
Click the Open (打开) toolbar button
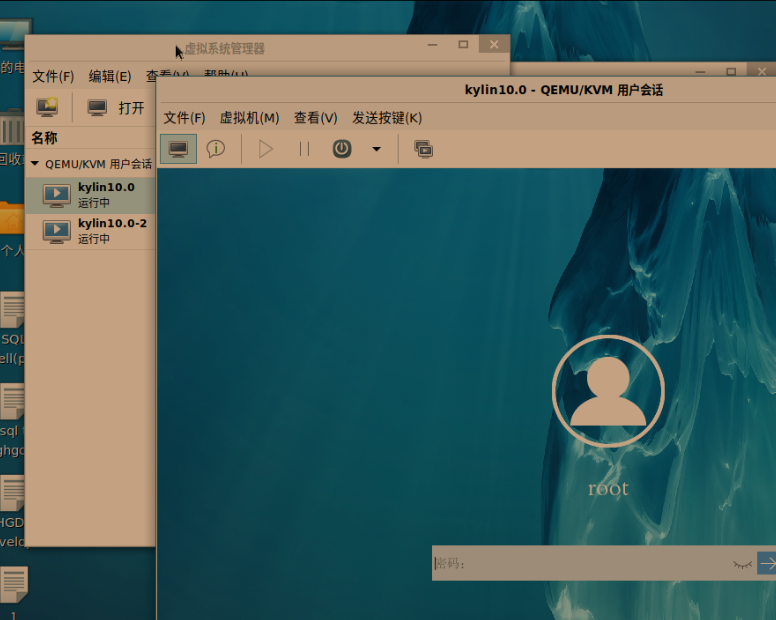coord(116,107)
